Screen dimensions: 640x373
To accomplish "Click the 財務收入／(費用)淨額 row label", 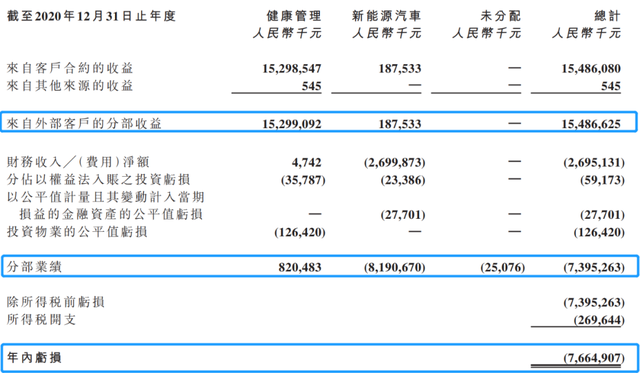I will tap(78, 162).
